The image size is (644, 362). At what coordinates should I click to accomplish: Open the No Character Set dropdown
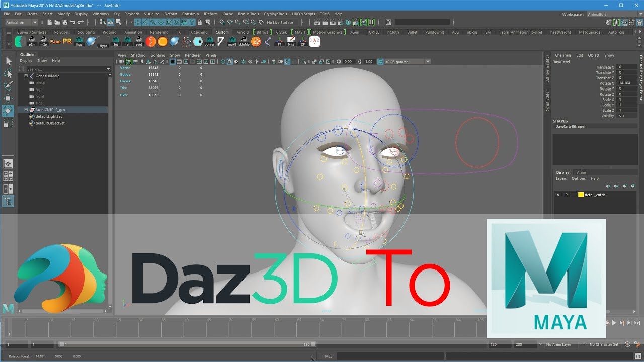pos(604,344)
